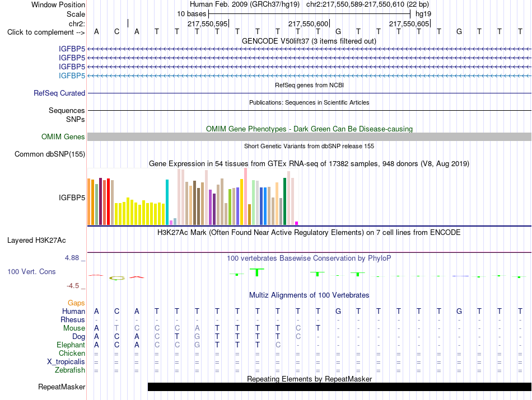Click the Zebrafish species label
Viewport: 532px width, 400px height.
click(70, 370)
